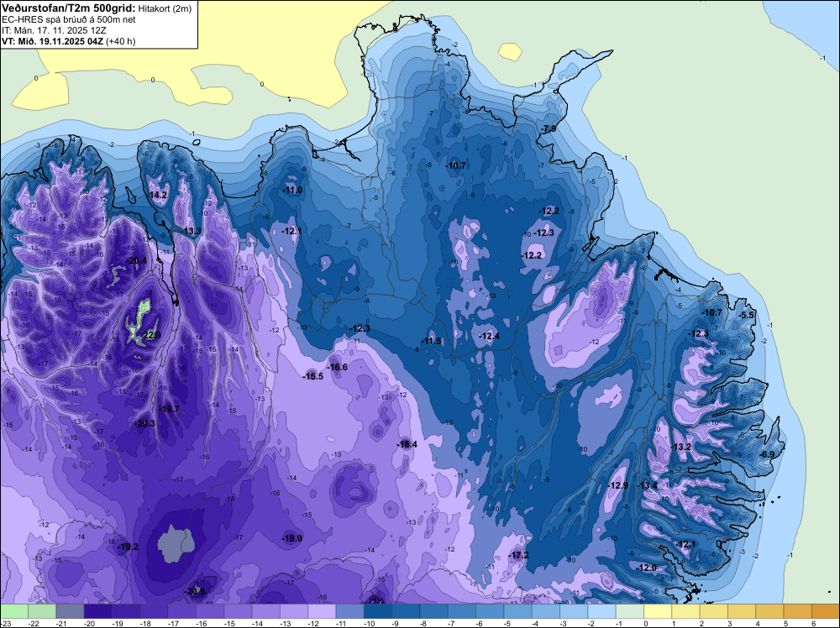Viewport: 840px width, 628px height.
Task: Select the -20.9 map value
Action: coord(194,592)
